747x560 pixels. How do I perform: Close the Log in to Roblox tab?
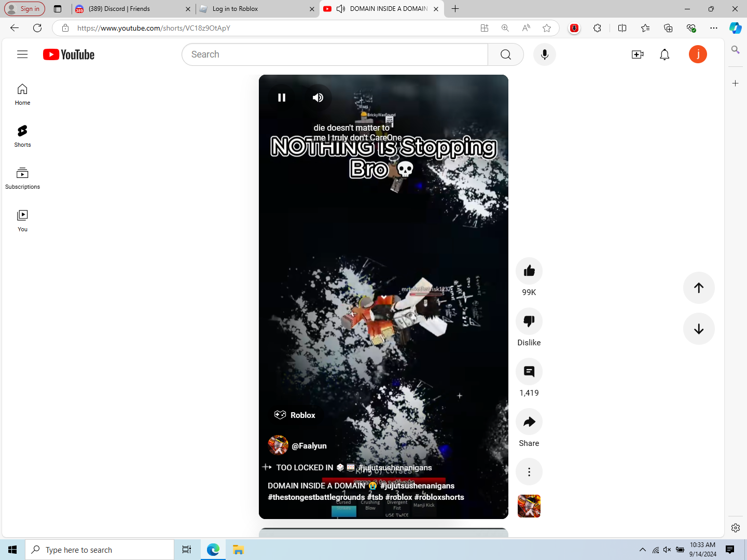point(312,9)
